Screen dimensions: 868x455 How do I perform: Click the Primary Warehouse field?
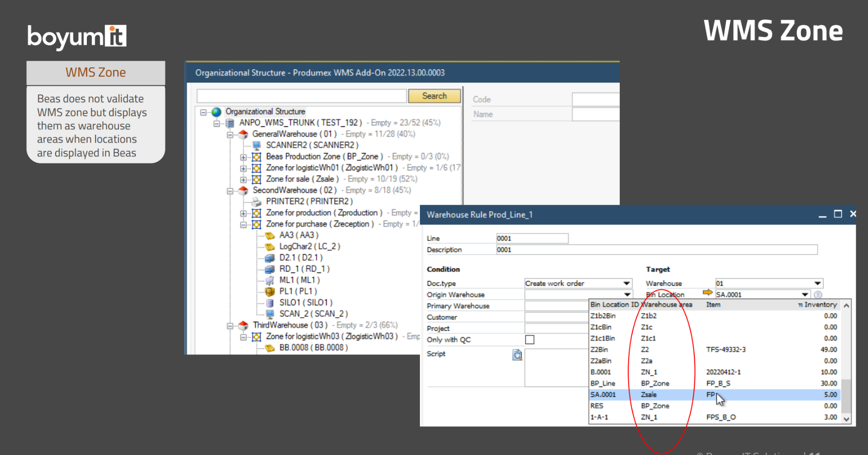(x=556, y=306)
